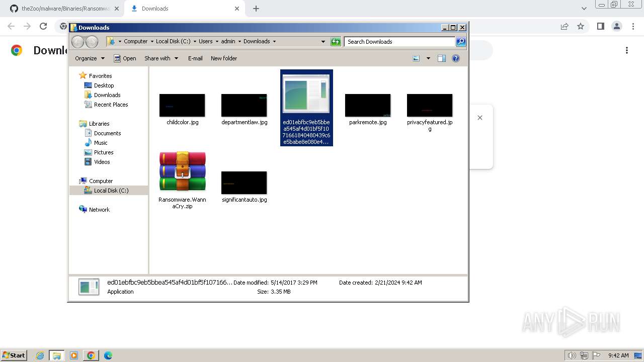Open Music library
Viewport: 644px width, 362px height.
pyautogui.click(x=101, y=143)
